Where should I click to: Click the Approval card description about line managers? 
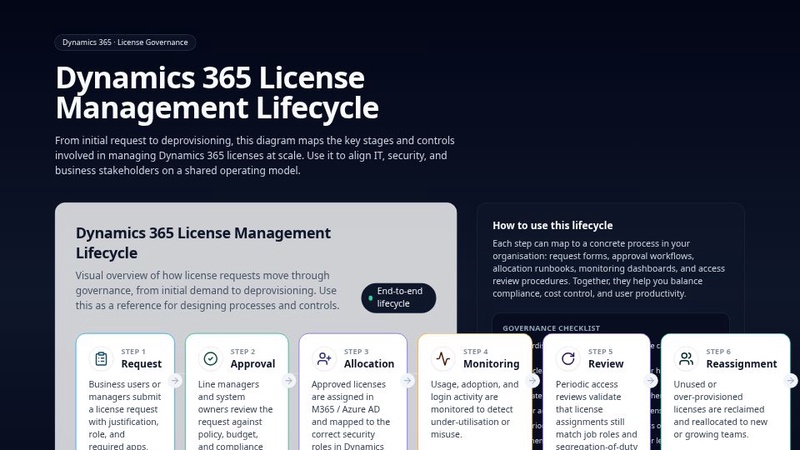[x=235, y=415]
